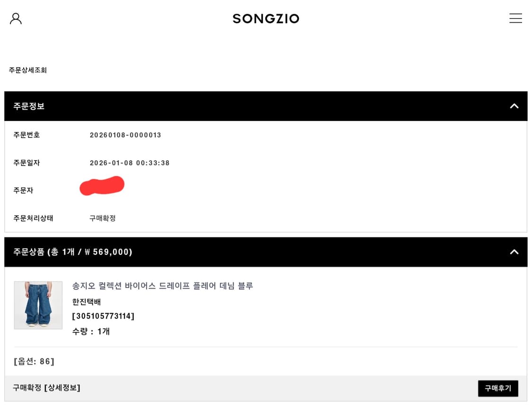This screenshot has height=405, width=532.
Task: Open the hamburger menu
Action: tap(515, 18)
